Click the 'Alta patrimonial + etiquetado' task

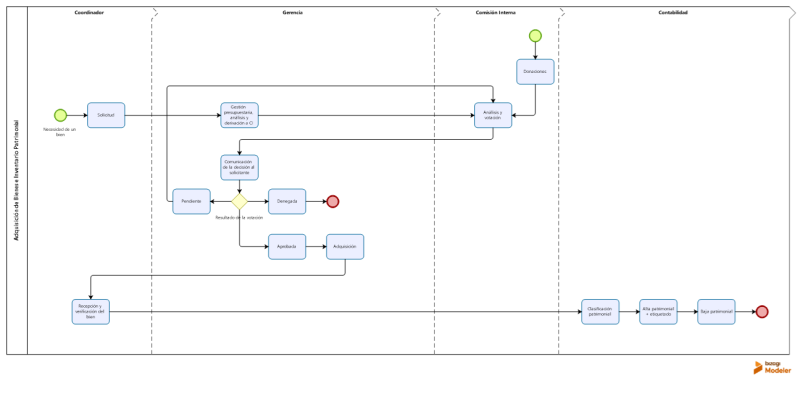pos(658,312)
